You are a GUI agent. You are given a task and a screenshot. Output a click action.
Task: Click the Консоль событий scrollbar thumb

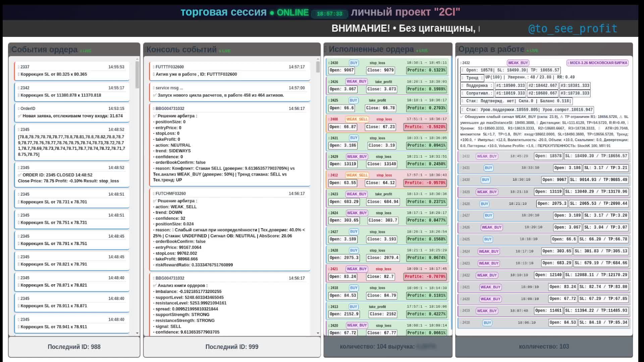(x=318, y=67)
